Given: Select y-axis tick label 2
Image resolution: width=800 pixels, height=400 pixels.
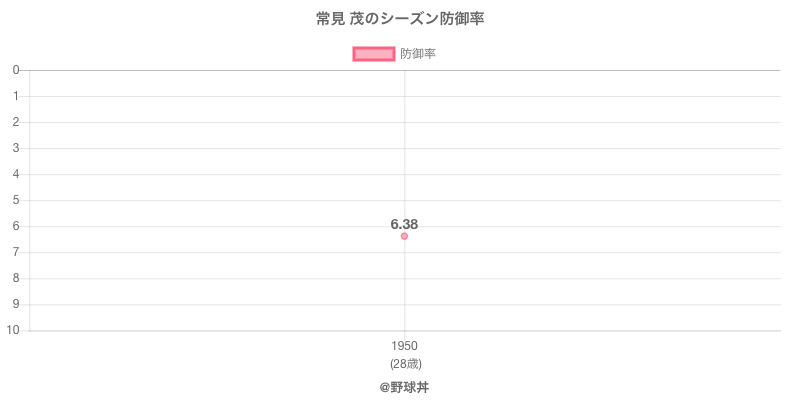Looking at the screenshot, I should pyautogui.click(x=16, y=122).
